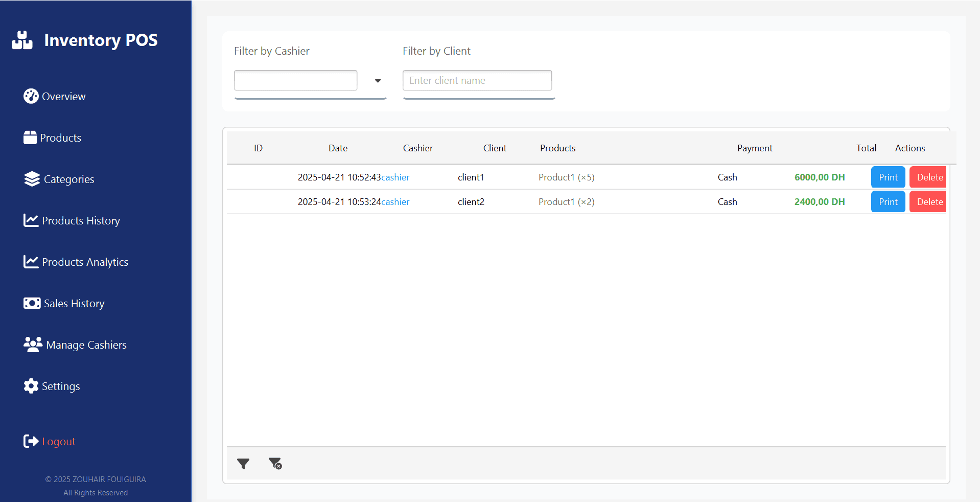Click the Inventory POS boxes logo icon
The width and height of the screenshot is (980, 502).
point(22,40)
